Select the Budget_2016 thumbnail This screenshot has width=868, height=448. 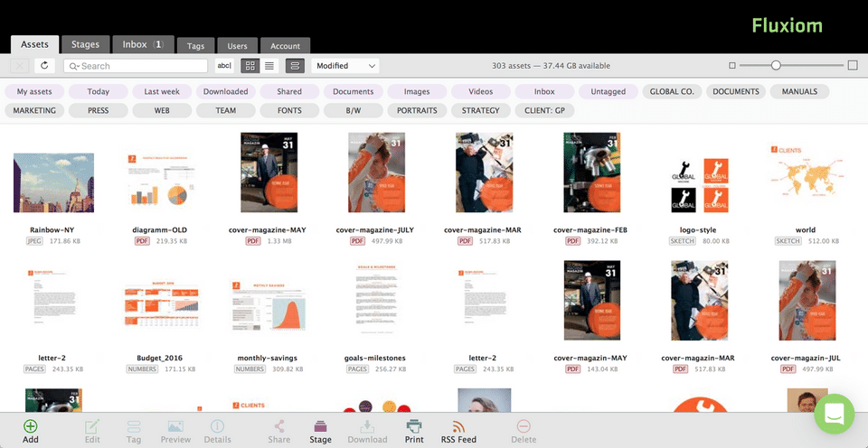[161, 304]
